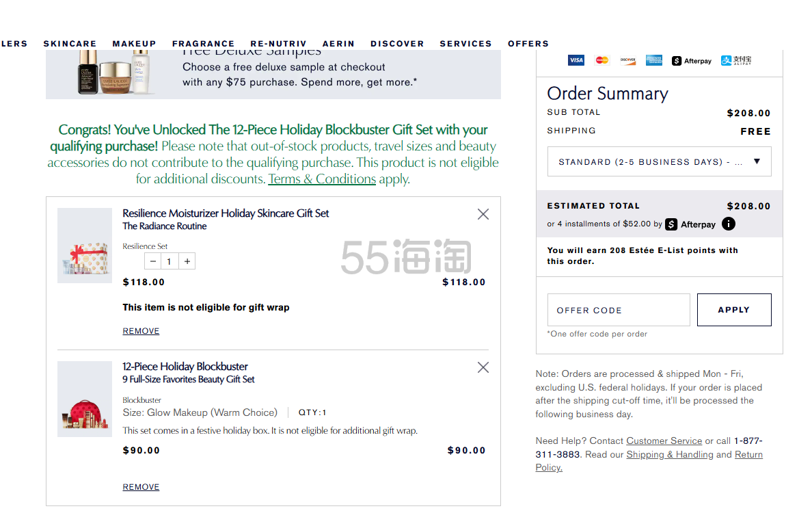Click the American Express payment icon
This screenshot has height=513, width=812.
(654, 60)
